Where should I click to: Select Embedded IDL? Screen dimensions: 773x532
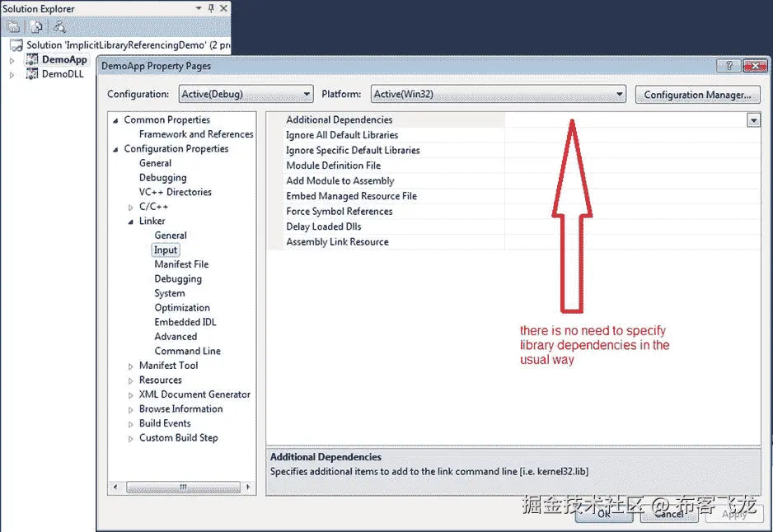coord(185,322)
